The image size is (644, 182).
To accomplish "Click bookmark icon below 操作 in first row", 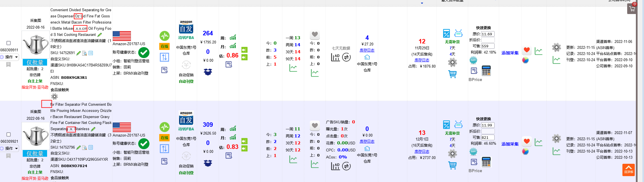I will pyautogui.click(x=8, y=64).
